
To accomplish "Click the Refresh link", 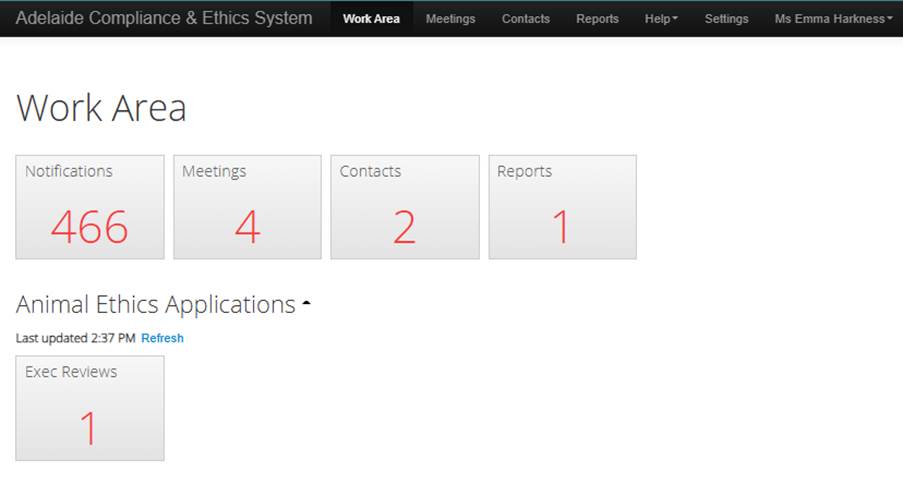I will (162, 338).
